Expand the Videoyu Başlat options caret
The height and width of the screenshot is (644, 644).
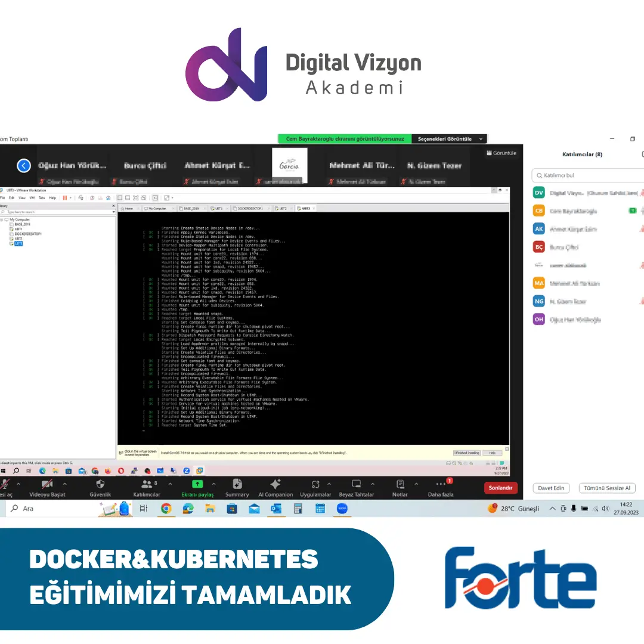pyautogui.click(x=64, y=484)
